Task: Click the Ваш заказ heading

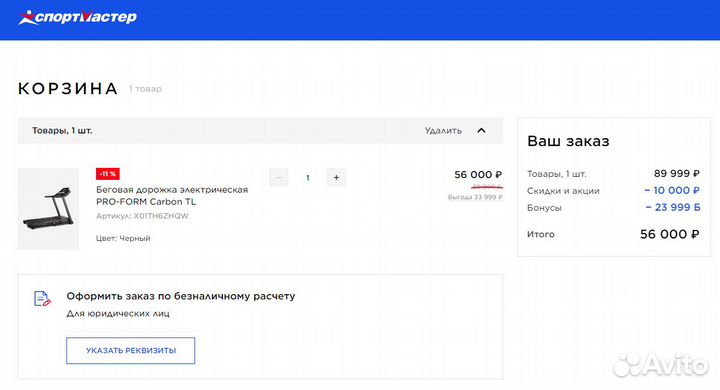Action: coord(568,141)
